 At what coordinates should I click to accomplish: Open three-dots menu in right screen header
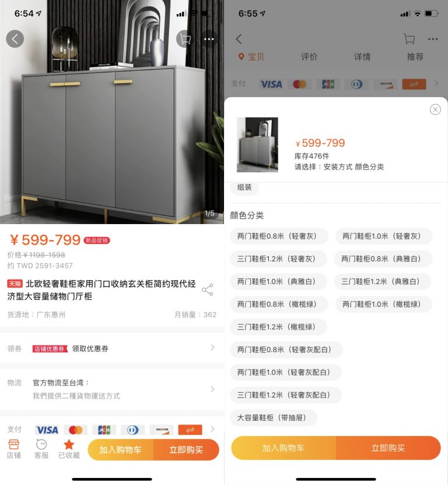tap(433, 39)
